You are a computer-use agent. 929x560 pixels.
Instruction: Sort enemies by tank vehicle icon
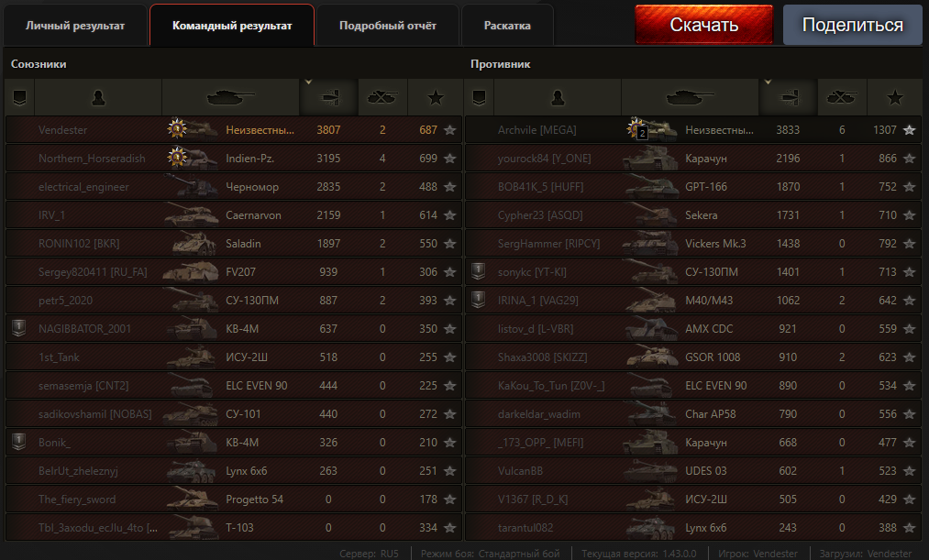coord(690,98)
